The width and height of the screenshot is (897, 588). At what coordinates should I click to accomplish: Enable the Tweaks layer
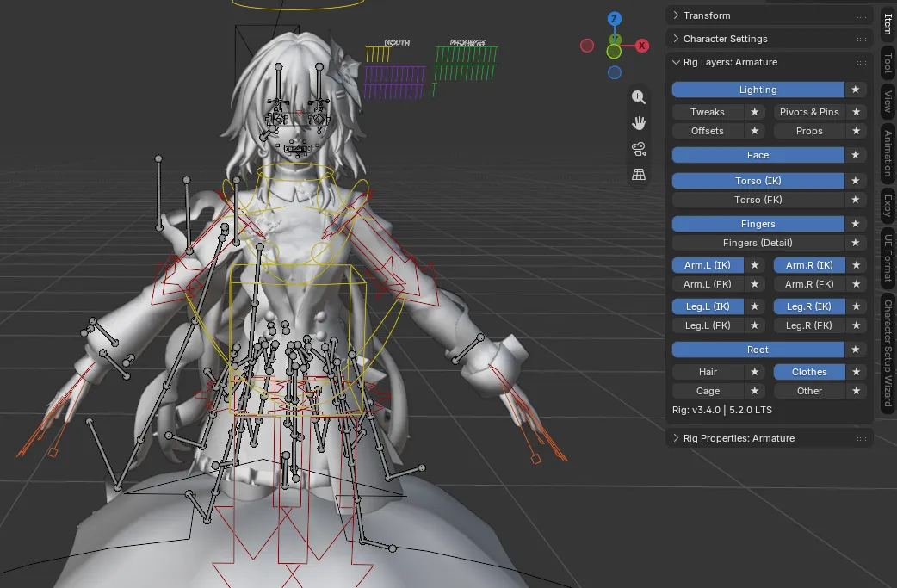pos(708,112)
